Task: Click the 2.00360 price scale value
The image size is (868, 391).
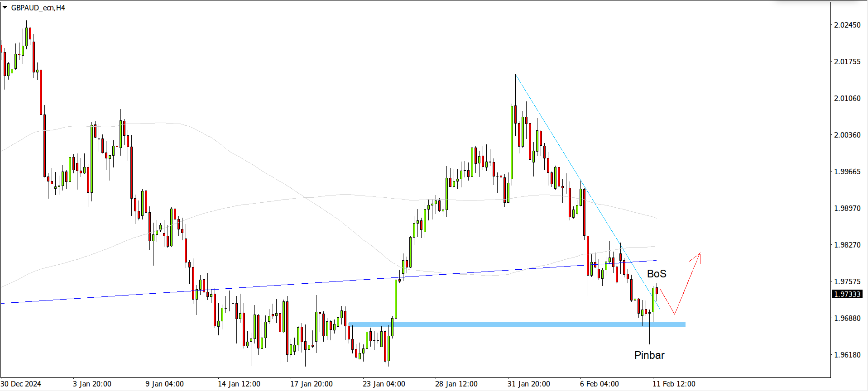Action: (847, 135)
